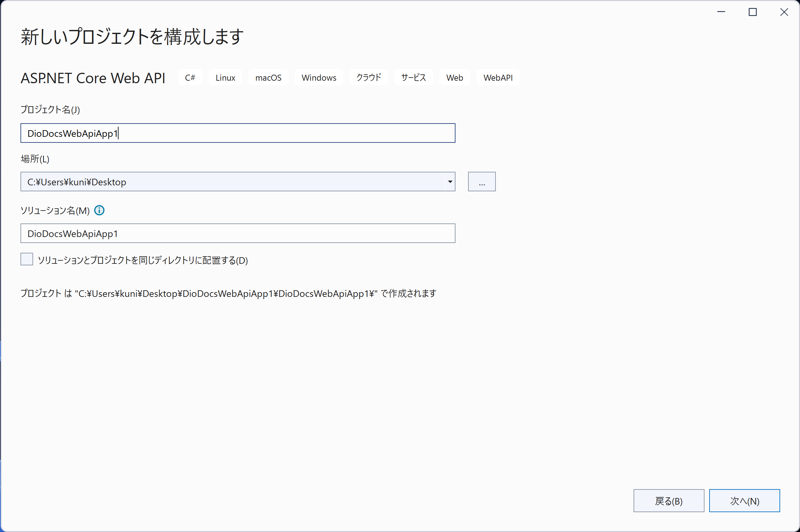Click the C# tag
800x532 pixels.
pos(190,77)
